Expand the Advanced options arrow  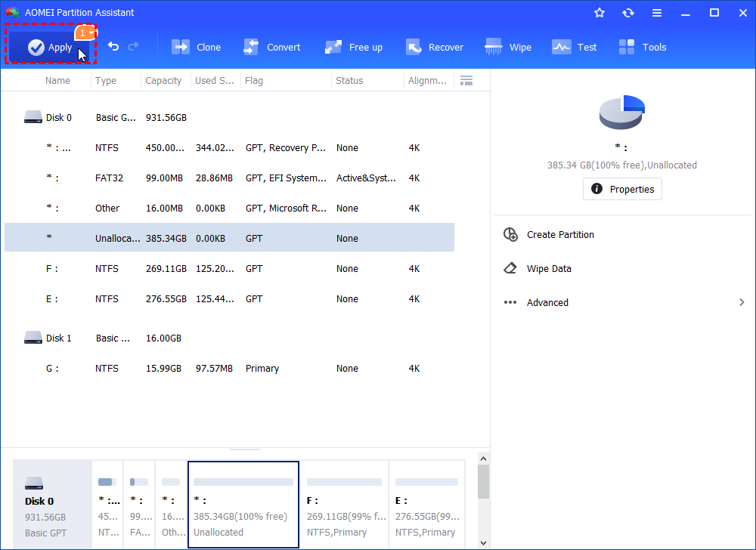pos(742,302)
